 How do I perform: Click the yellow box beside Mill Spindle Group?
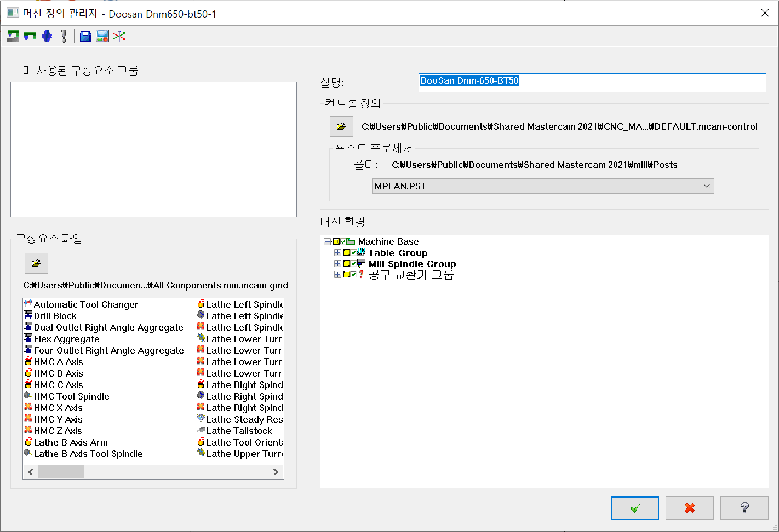click(347, 264)
